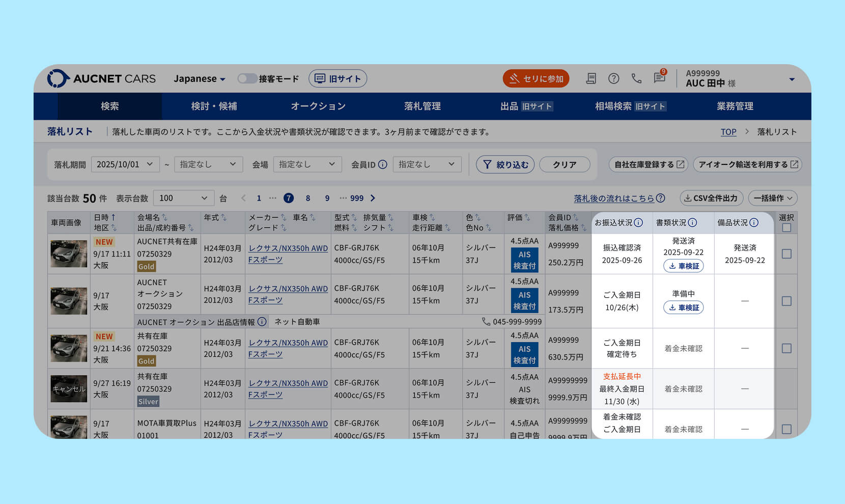Click first vehicle thumbnail image
Screen dimensions: 845x504
(69, 254)
